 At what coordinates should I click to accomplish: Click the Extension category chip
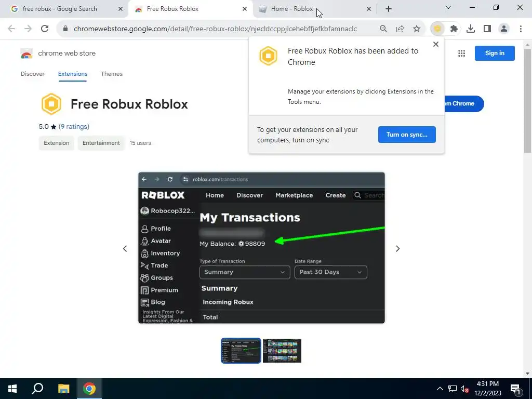[56, 143]
